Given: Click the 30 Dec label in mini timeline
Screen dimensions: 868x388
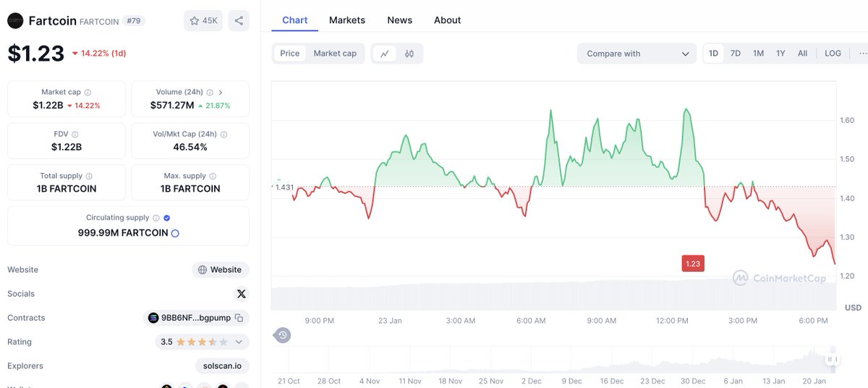Looking at the screenshot, I should tap(693, 381).
